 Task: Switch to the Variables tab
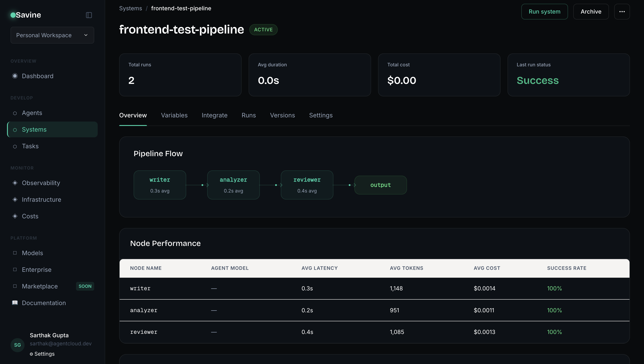[x=174, y=115]
